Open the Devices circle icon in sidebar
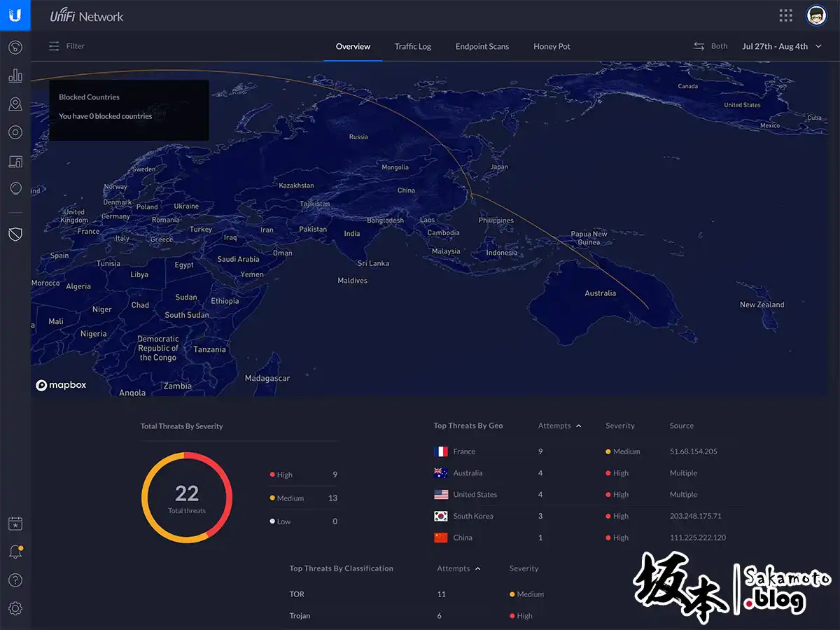840x630 pixels. [x=15, y=132]
